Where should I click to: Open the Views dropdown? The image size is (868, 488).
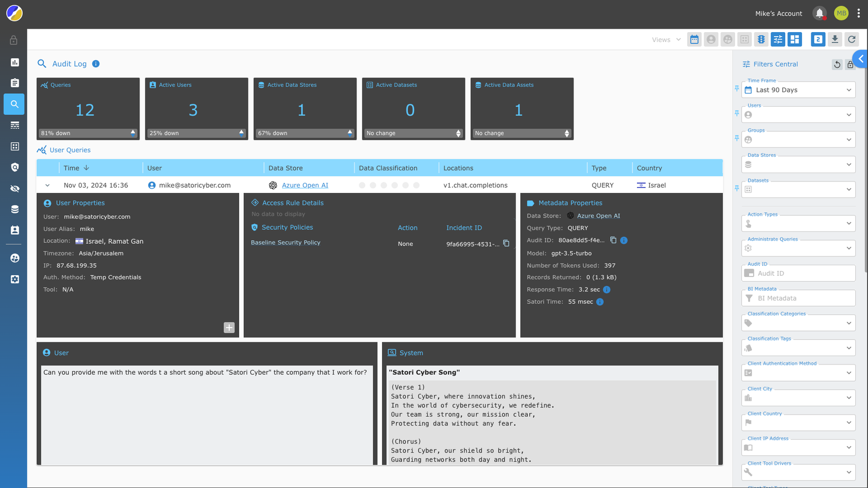666,40
